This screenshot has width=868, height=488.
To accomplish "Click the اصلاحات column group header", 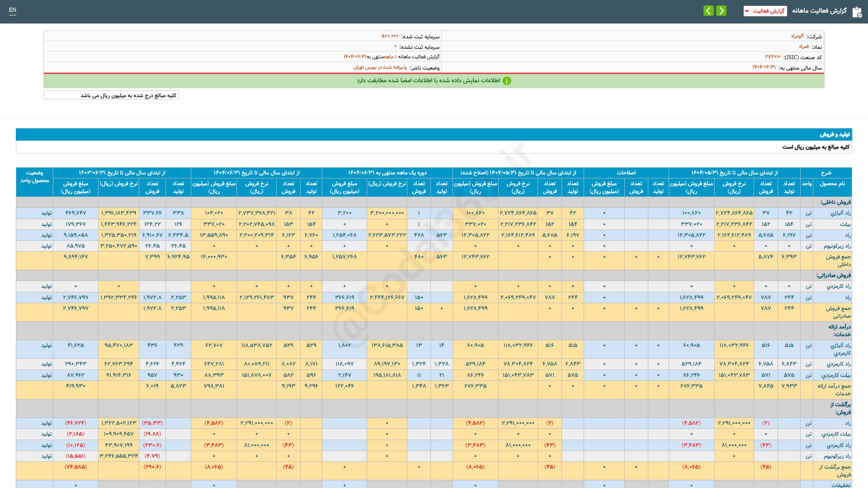I will 626,173.
